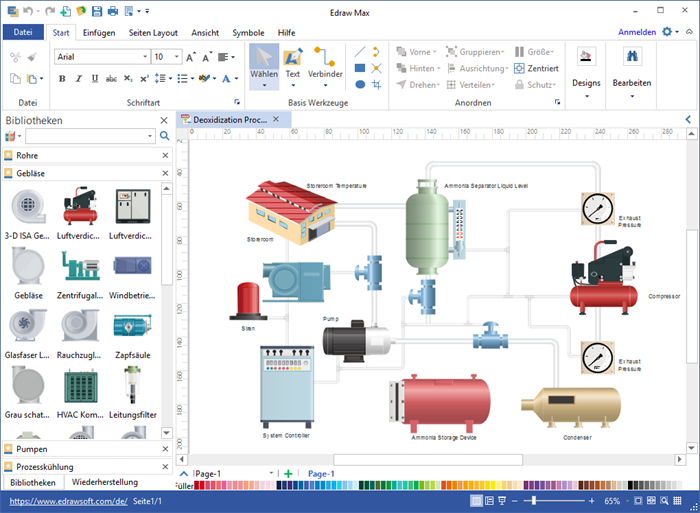Toggle bold text formatting
The width and height of the screenshot is (700, 513).
62,79
